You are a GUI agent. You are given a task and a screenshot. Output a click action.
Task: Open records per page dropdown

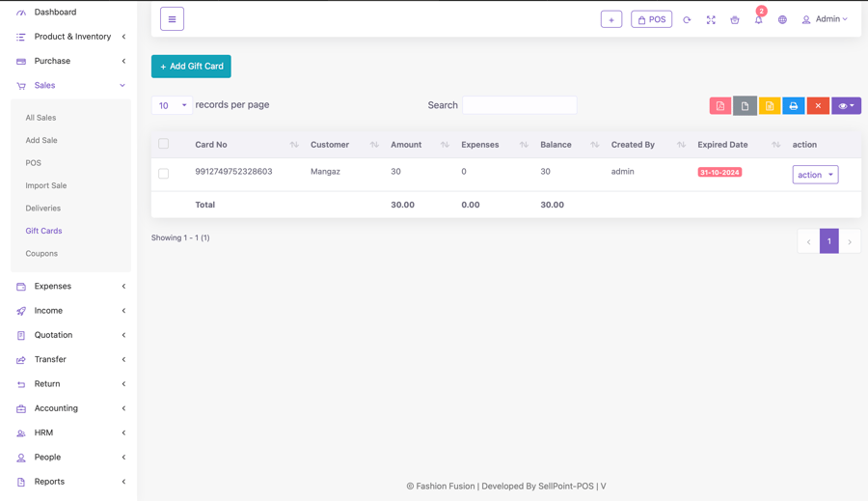(x=172, y=105)
